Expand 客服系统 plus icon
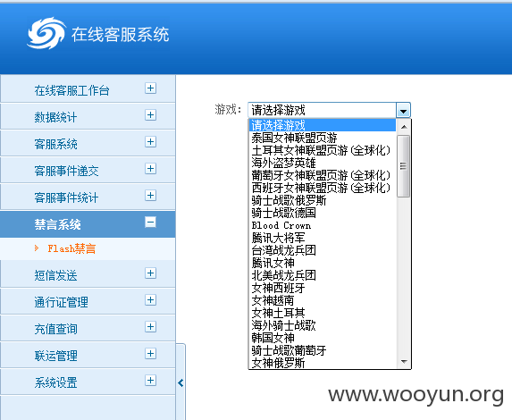512x420 pixels. (x=150, y=142)
